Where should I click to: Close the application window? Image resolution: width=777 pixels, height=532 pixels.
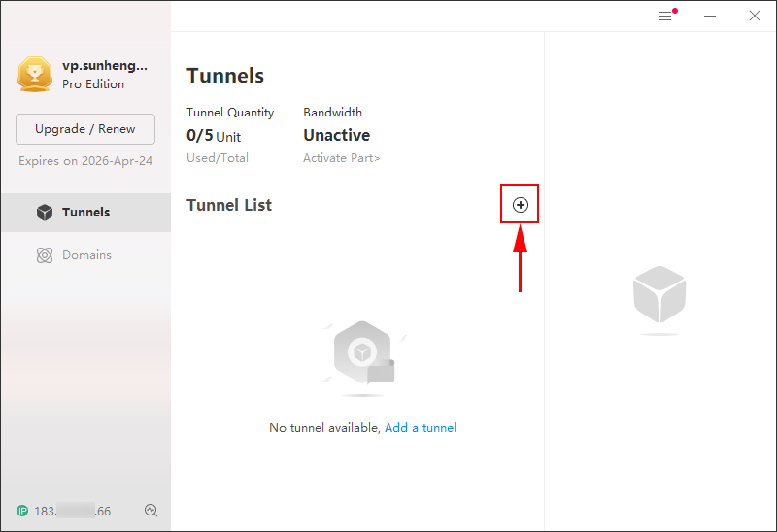(755, 16)
